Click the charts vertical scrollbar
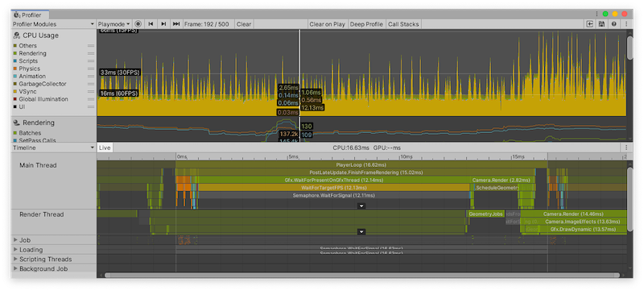 [630, 48]
